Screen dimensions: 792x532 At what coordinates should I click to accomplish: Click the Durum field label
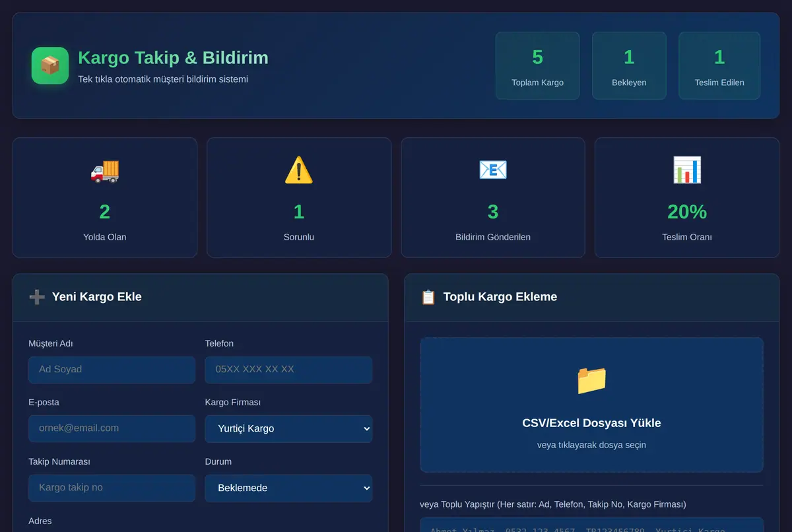click(x=218, y=461)
